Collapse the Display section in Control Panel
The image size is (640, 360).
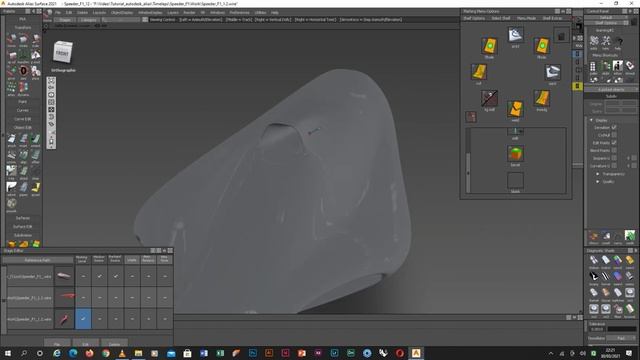(x=591, y=120)
